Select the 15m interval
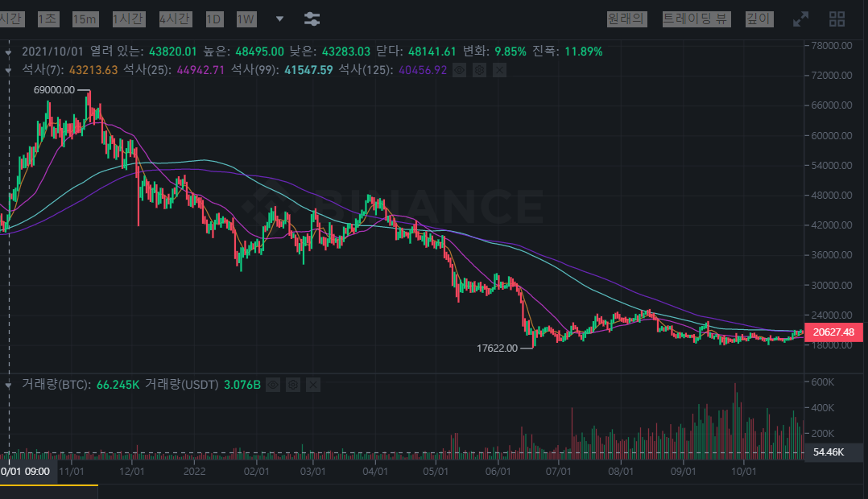The image size is (868, 499). [85, 19]
